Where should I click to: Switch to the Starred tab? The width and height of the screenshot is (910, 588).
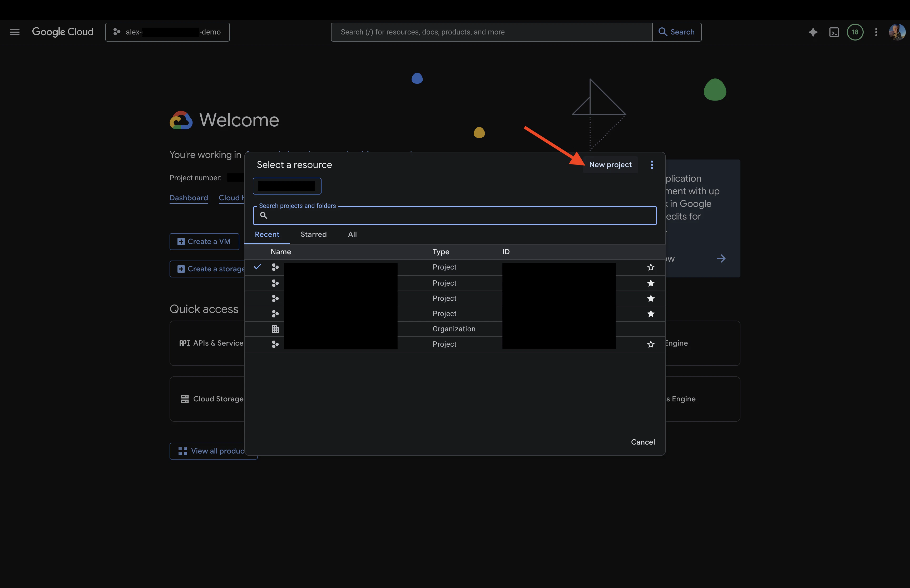(x=314, y=235)
